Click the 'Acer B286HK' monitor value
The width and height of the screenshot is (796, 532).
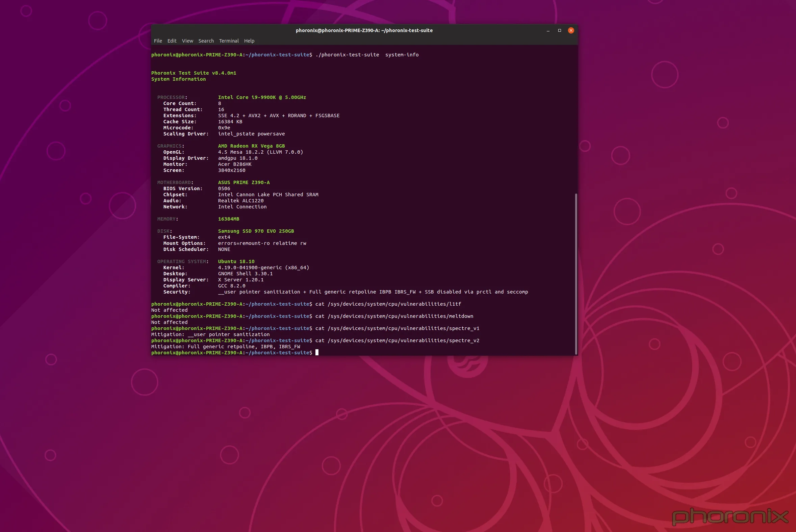point(235,164)
